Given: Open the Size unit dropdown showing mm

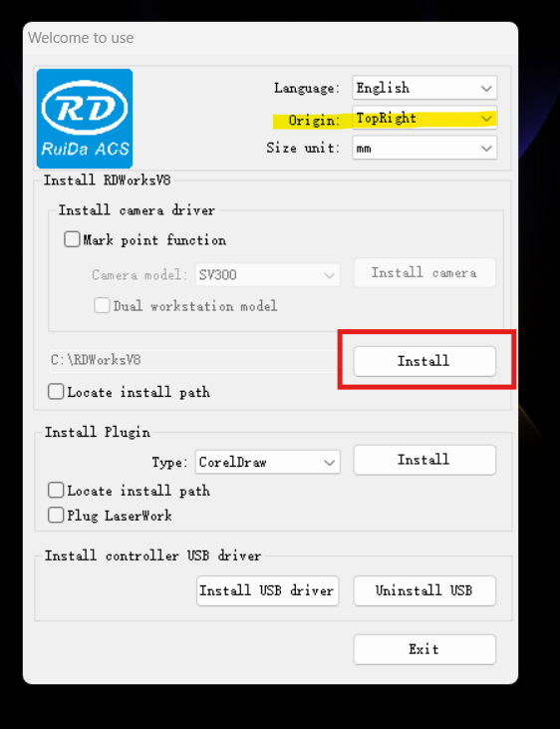Looking at the screenshot, I should pyautogui.click(x=424, y=149).
